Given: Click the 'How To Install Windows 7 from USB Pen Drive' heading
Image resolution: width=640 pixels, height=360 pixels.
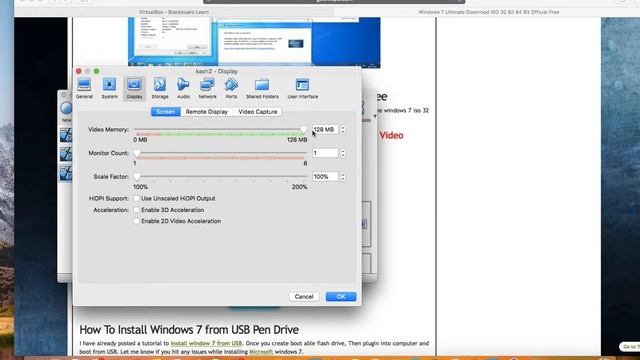Looking at the screenshot, I should coord(189,329).
